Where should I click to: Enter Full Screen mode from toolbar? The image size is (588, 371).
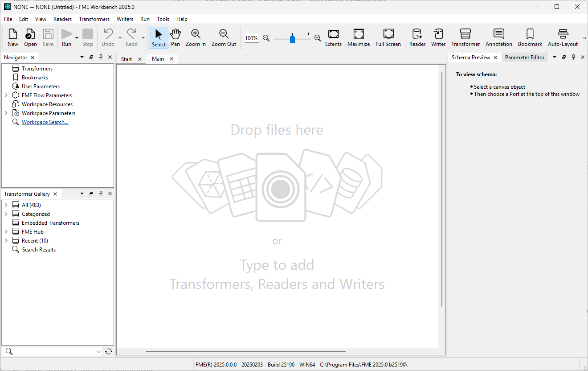click(388, 37)
